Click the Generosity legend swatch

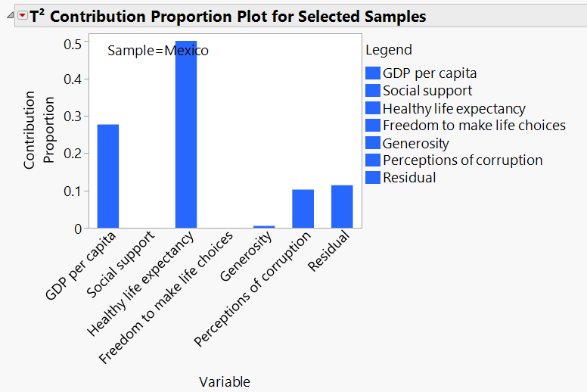(x=372, y=143)
